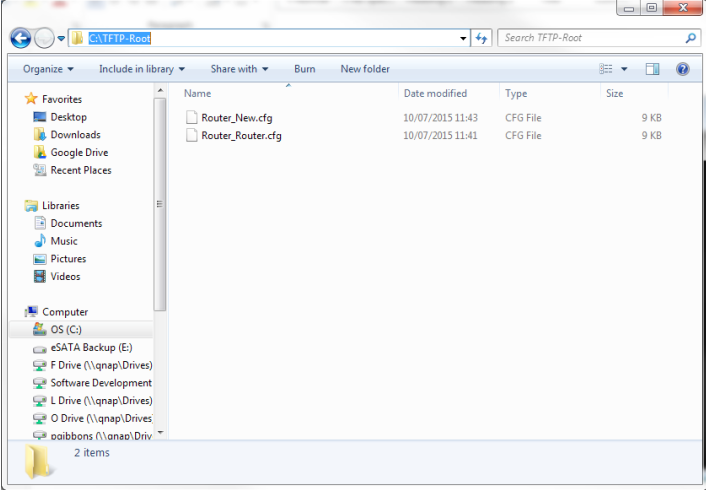
Task: Click the Refresh button beside address bar
Action: (481, 38)
